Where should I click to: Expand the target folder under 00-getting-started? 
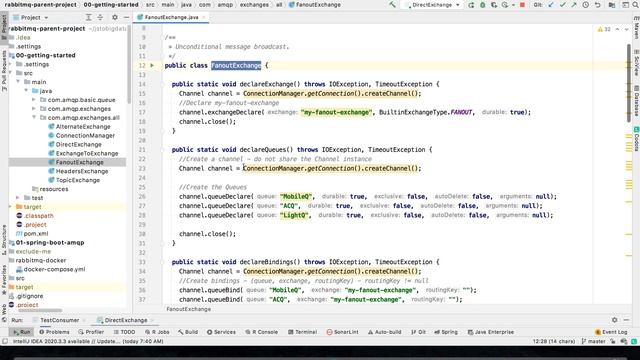click(11, 207)
